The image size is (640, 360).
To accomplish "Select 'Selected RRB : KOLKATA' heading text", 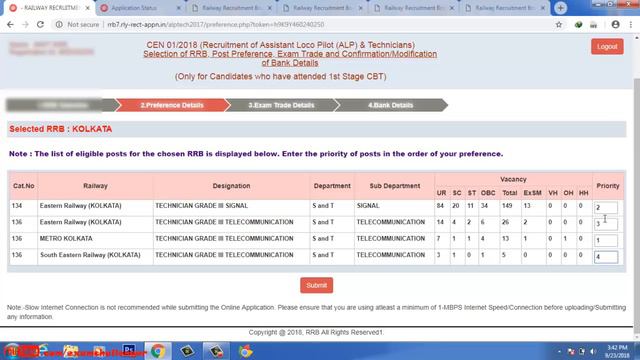I will click(x=60, y=129).
